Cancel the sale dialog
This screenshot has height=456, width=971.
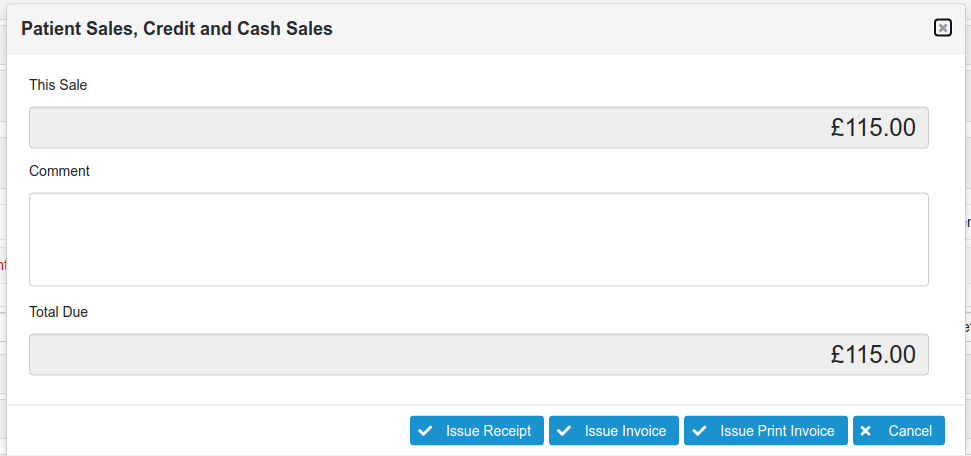click(x=898, y=431)
